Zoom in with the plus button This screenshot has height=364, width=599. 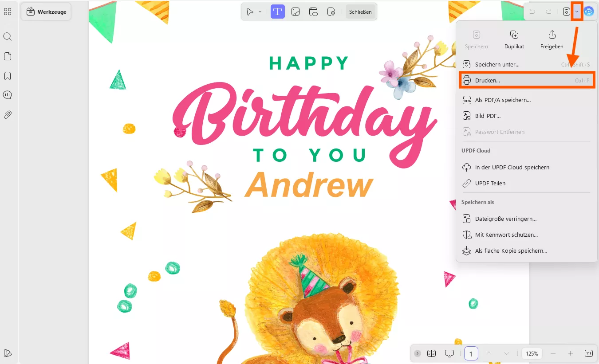point(571,353)
